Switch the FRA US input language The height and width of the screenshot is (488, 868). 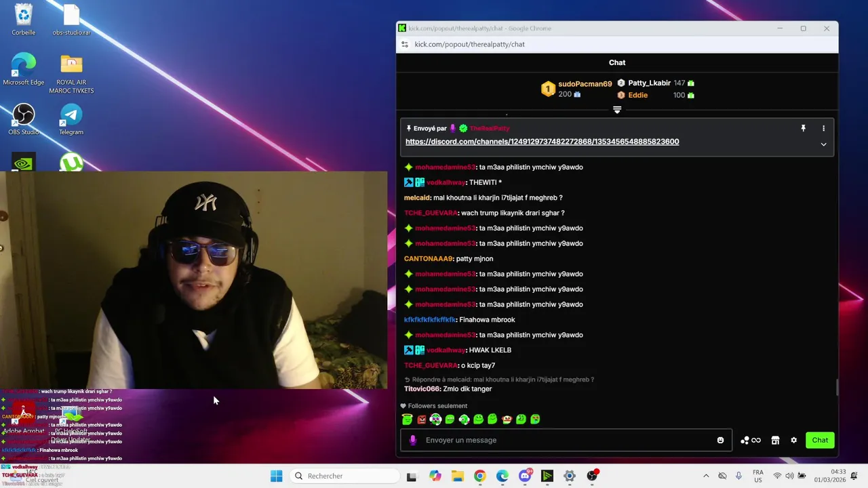pos(758,476)
